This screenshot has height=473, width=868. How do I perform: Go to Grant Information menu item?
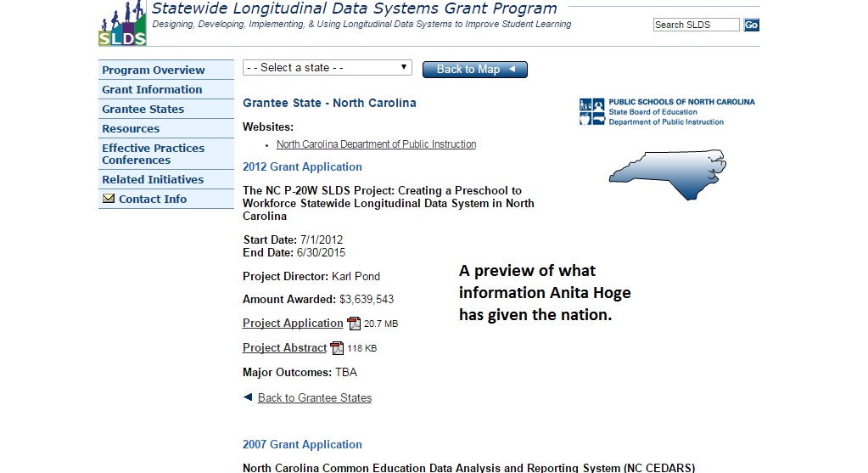152,90
